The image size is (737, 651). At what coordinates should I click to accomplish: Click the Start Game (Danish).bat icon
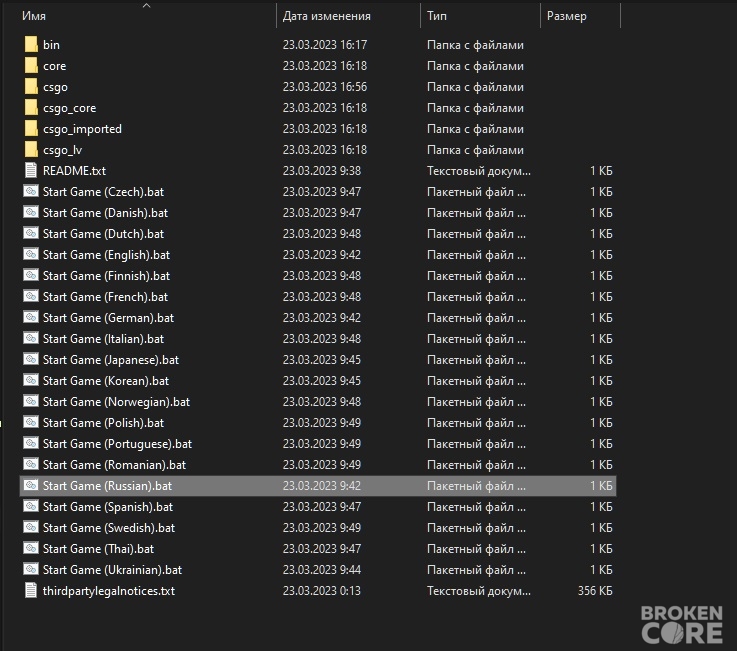point(31,212)
